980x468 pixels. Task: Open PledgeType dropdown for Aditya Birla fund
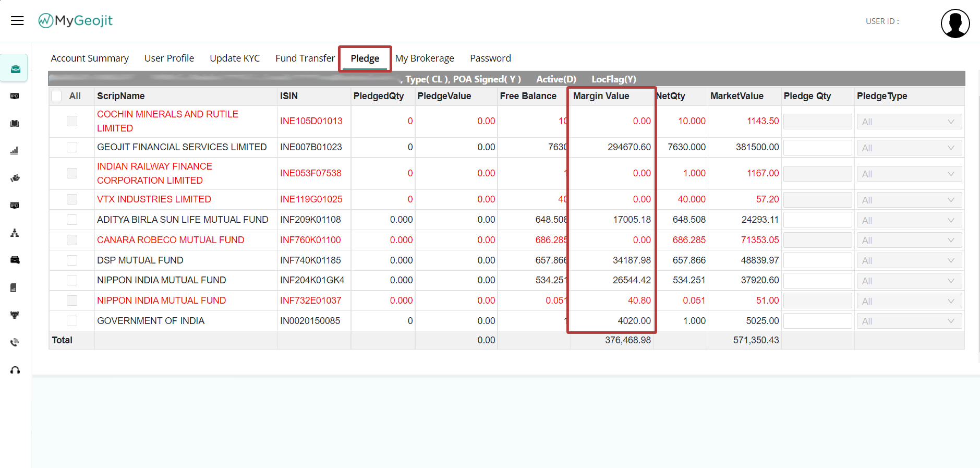point(909,221)
